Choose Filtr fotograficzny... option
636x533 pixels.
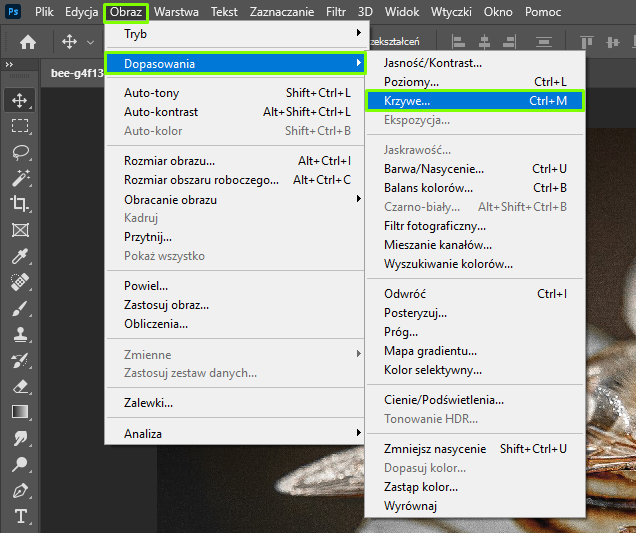pyautogui.click(x=475, y=226)
